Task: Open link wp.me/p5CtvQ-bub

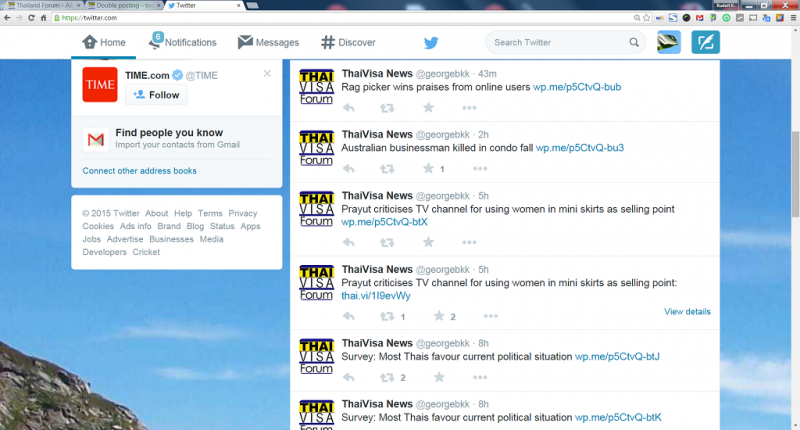Action: [x=577, y=87]
